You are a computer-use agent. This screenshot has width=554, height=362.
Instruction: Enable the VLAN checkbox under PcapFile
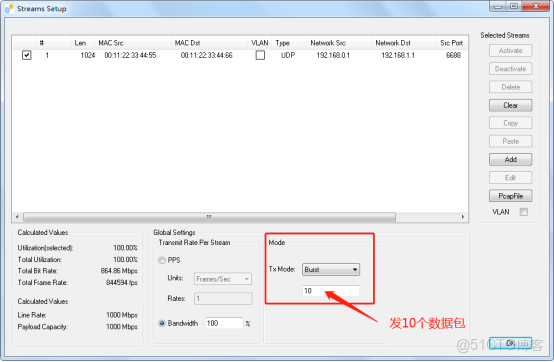(x=523, y=212)
